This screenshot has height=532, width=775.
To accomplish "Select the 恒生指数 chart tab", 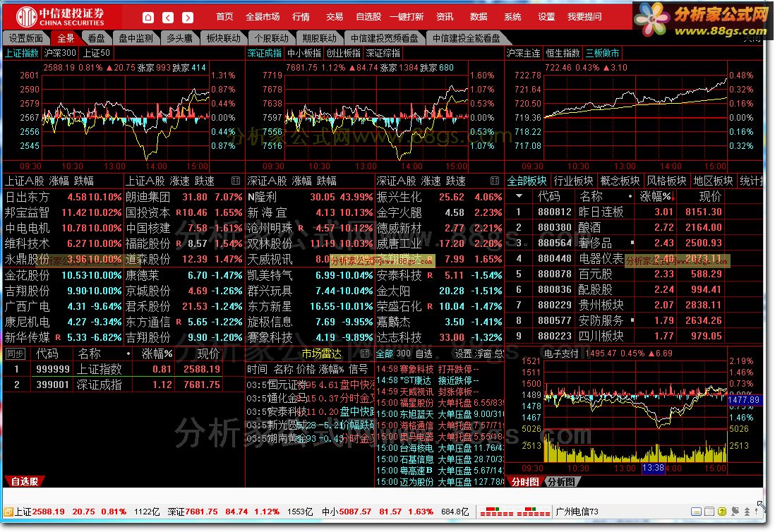I will point(563,53).
